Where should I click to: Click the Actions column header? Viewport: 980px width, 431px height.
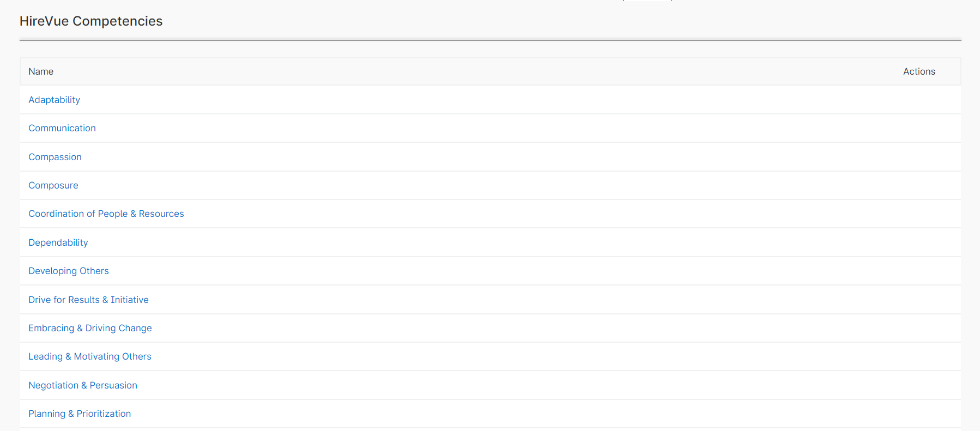[919, 71]
